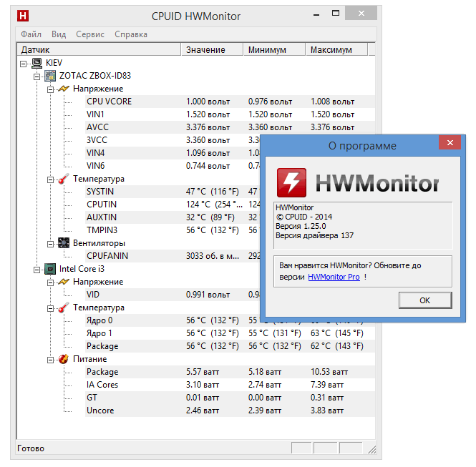
Task: Select the Uncore power row
Action: [230, 411]
